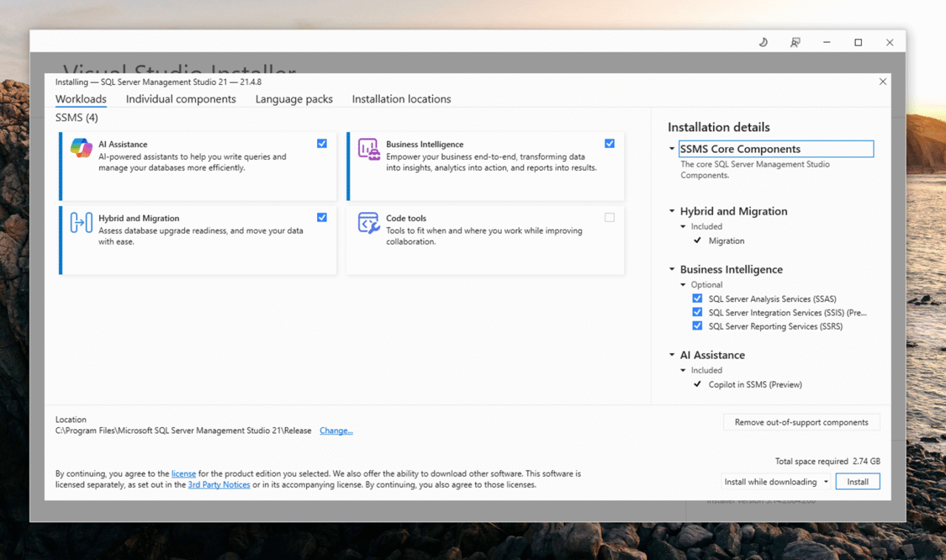This screenshot has height=560, width=946.
Task: Collapse Business Intelligence details section
Action: [x=672, y=270]
